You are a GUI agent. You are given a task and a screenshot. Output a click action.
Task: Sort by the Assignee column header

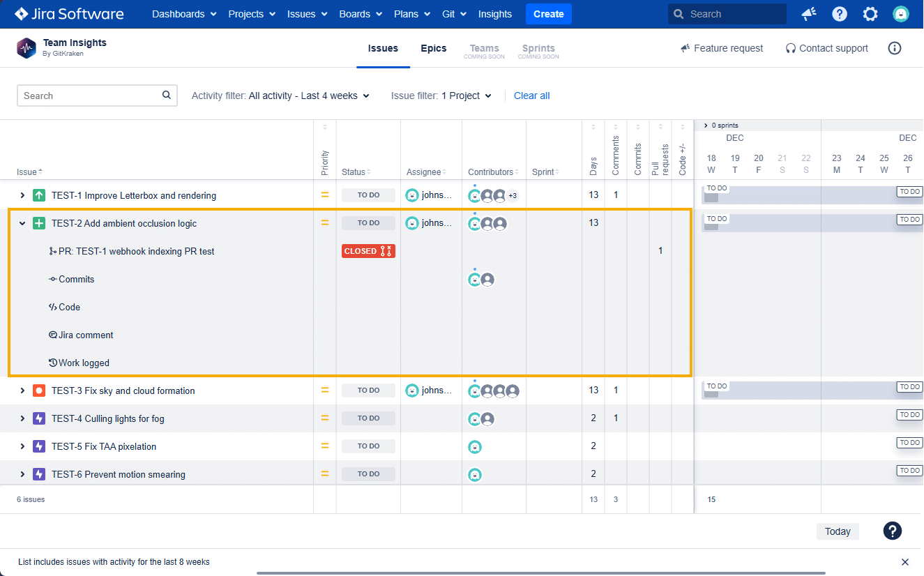click(426, 172)
